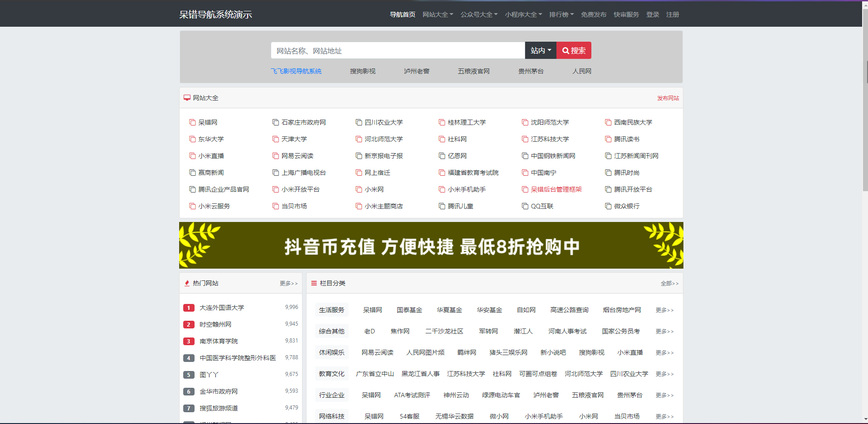The width and height of the screenshot is (868, 424).
Task: Click the search input field
Action: (398, 50)
